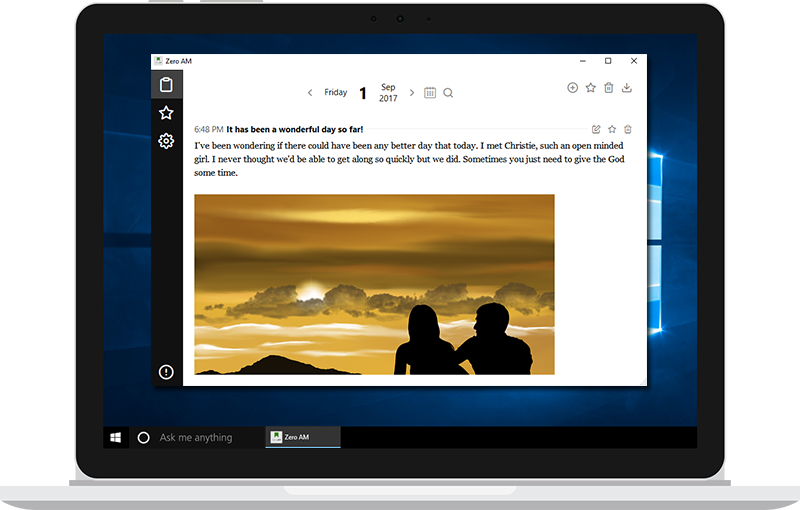
Task: Add a new entry with plus icon
Action: click(572, 88)
